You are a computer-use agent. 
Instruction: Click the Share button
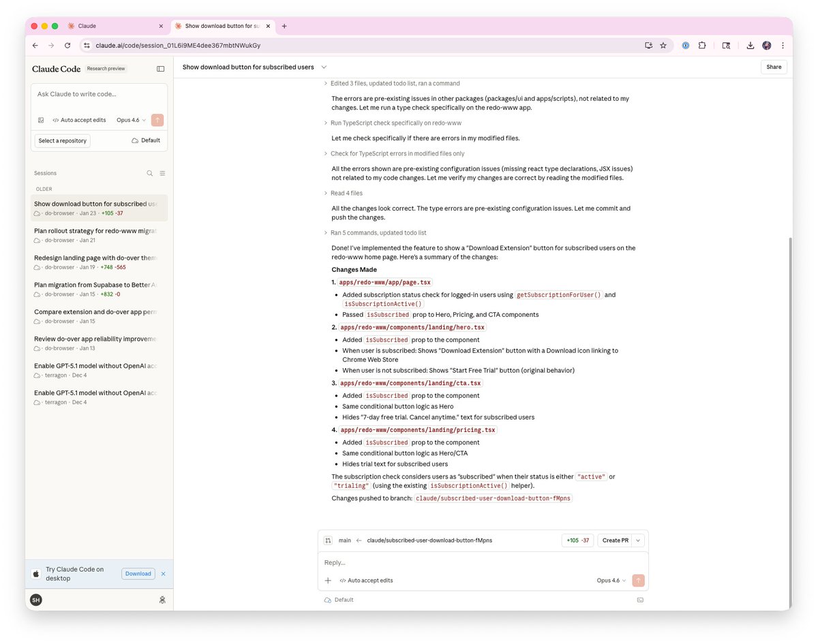click(774, 67)
